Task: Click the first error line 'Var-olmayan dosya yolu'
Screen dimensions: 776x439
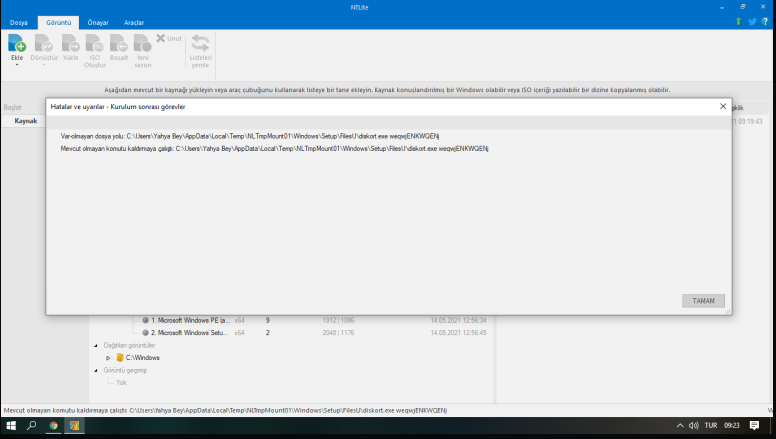Action: click(250, 136)
